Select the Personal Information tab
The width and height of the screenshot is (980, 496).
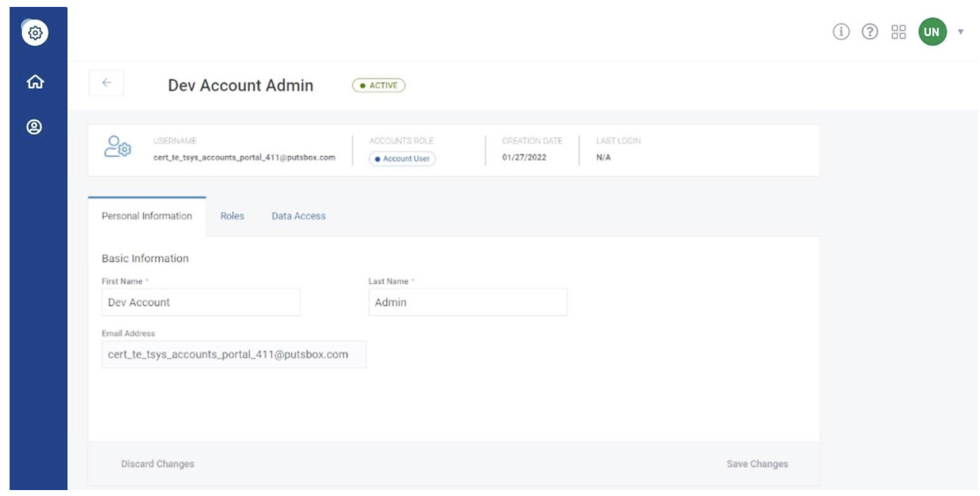pyautogui.click(x=147, y=216)
